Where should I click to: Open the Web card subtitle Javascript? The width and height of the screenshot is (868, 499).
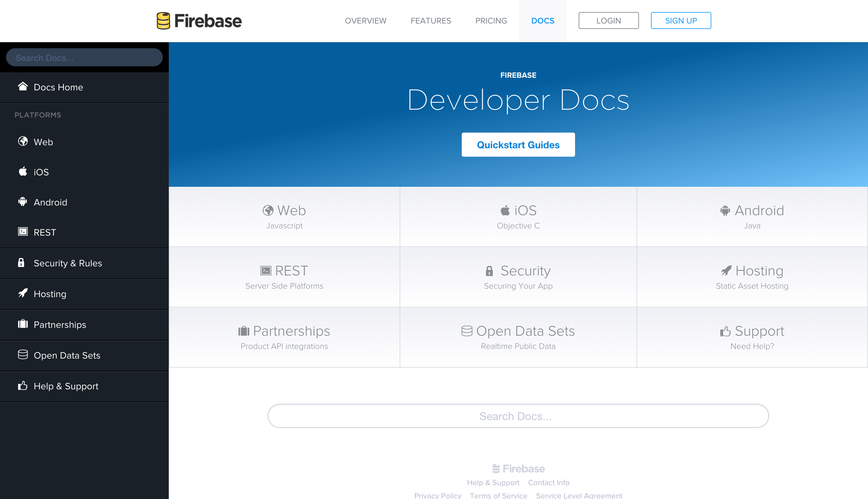click(284, 225)
